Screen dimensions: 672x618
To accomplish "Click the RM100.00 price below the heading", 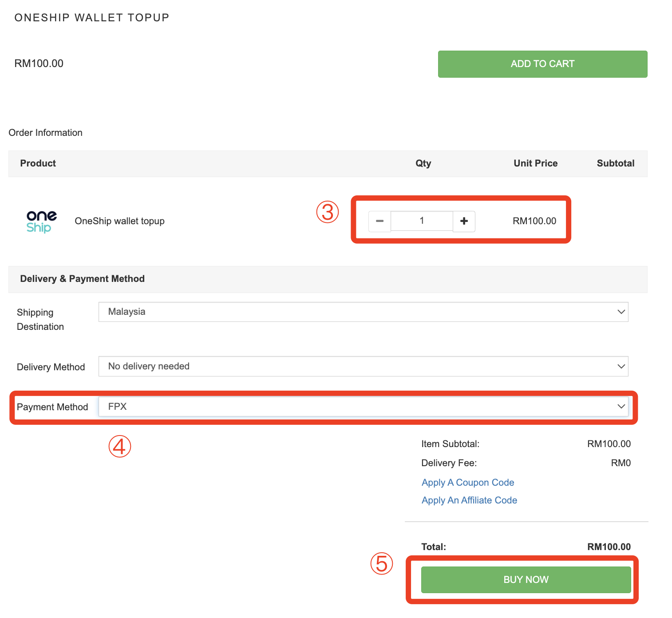I will click(x=39, y=63).
